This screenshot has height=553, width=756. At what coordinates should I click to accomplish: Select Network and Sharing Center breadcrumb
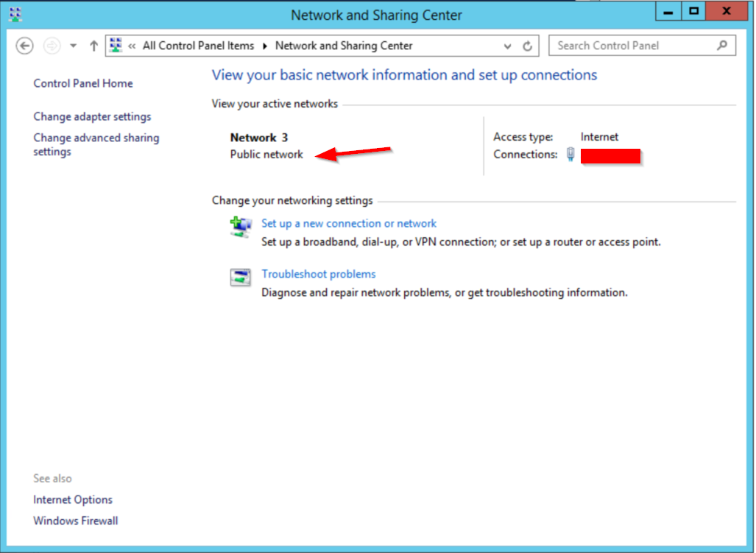tap(344, 46)
